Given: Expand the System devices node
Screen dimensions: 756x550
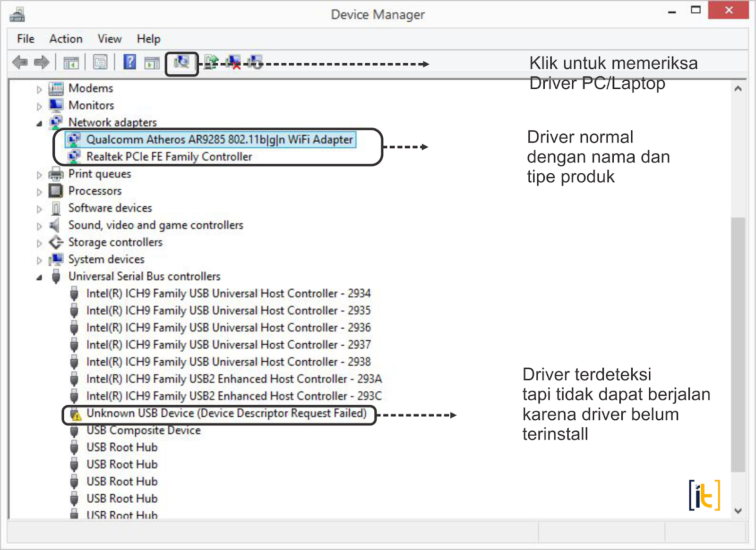Looking at the screenshot, I should tap(39, 260).
